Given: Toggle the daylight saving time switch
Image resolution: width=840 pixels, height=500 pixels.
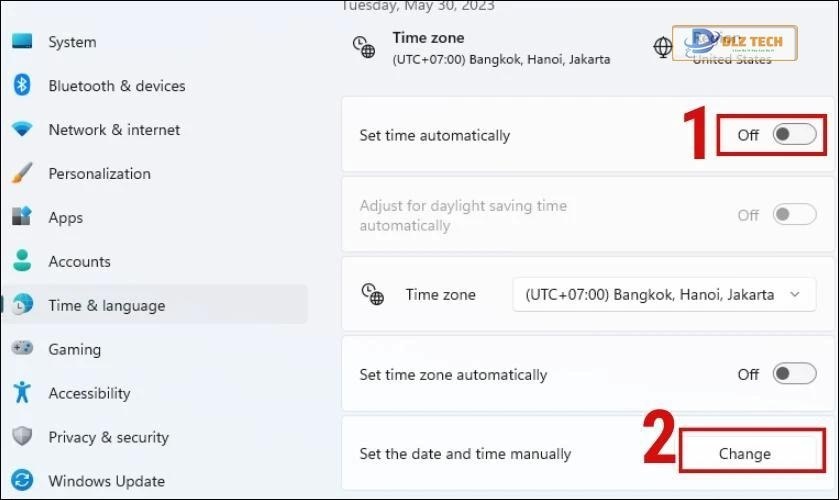Looking at the screenshot, I should click(795, 215).
